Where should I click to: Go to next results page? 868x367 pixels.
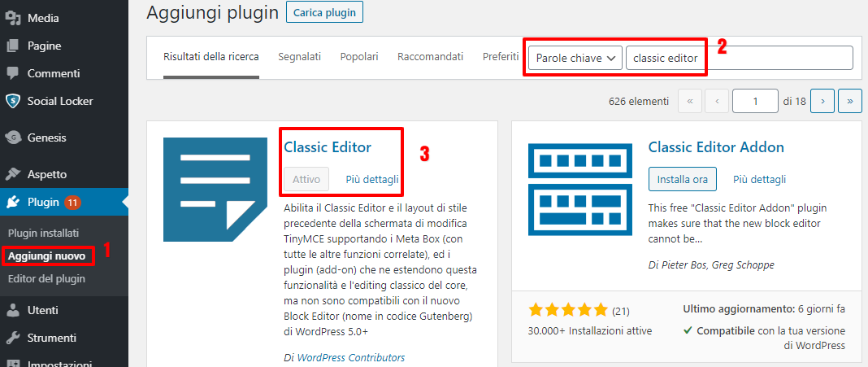822,101
